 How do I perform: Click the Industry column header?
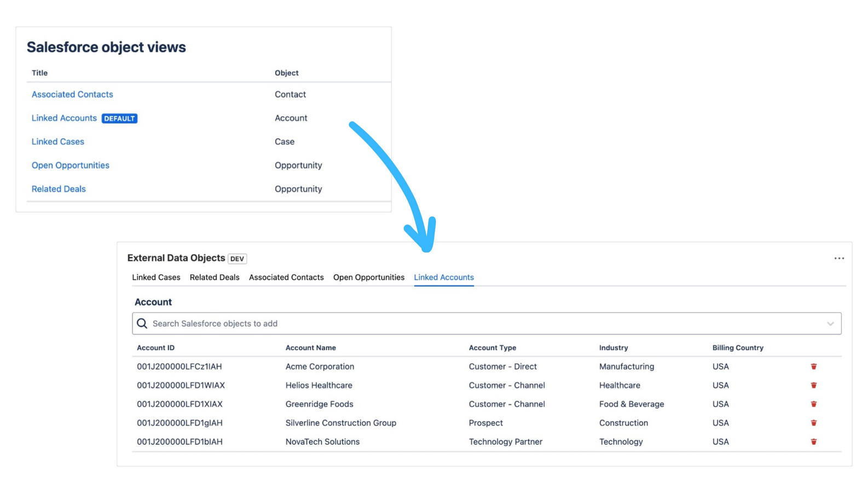(x=614, y=348)
